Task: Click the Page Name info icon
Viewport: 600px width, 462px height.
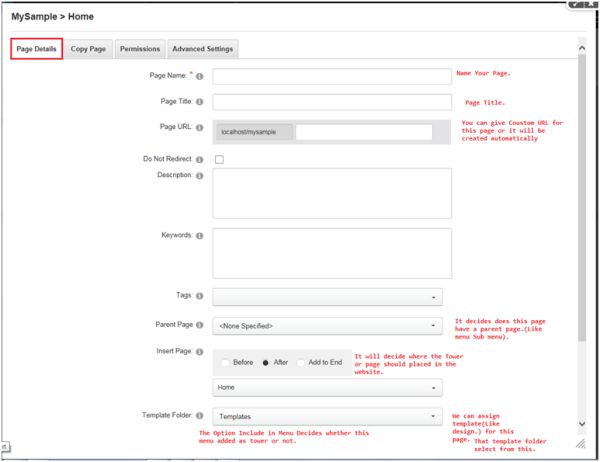Action: [x=199, y=76]
